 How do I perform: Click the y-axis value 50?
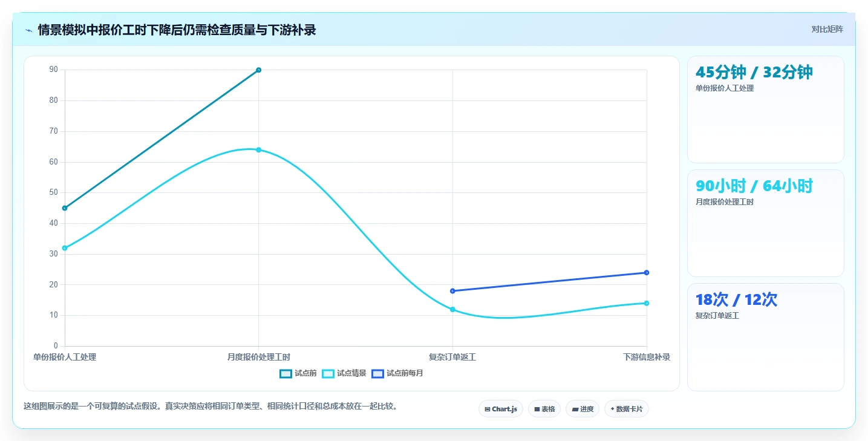[54, 192]
